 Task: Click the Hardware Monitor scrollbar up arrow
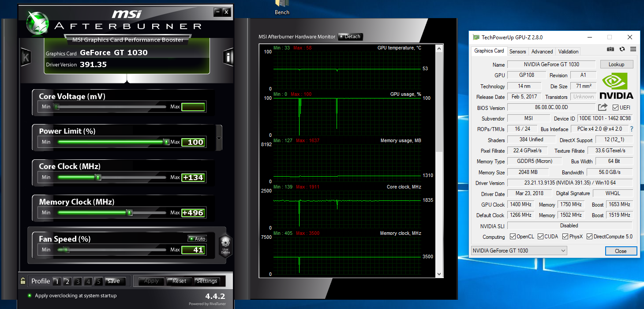439,48
